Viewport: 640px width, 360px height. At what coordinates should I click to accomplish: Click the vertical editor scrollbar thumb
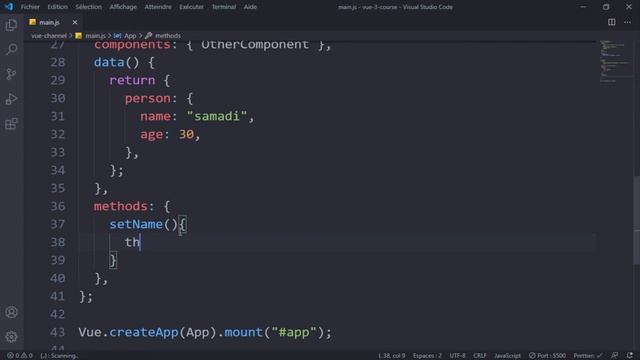click(637, 220)
